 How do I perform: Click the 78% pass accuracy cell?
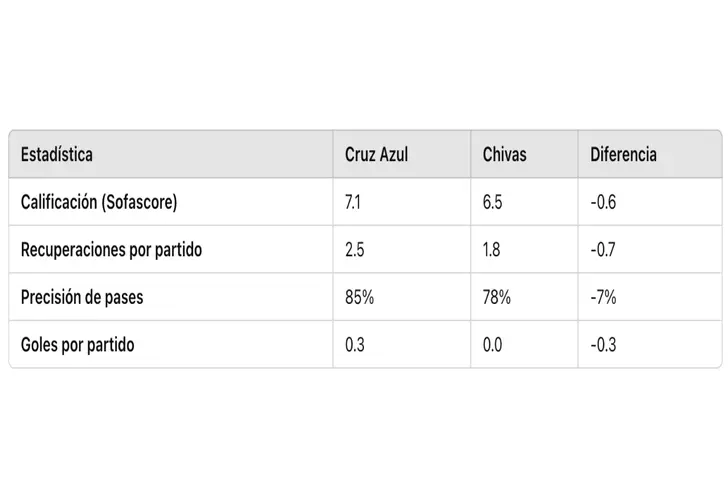[496, 297]
